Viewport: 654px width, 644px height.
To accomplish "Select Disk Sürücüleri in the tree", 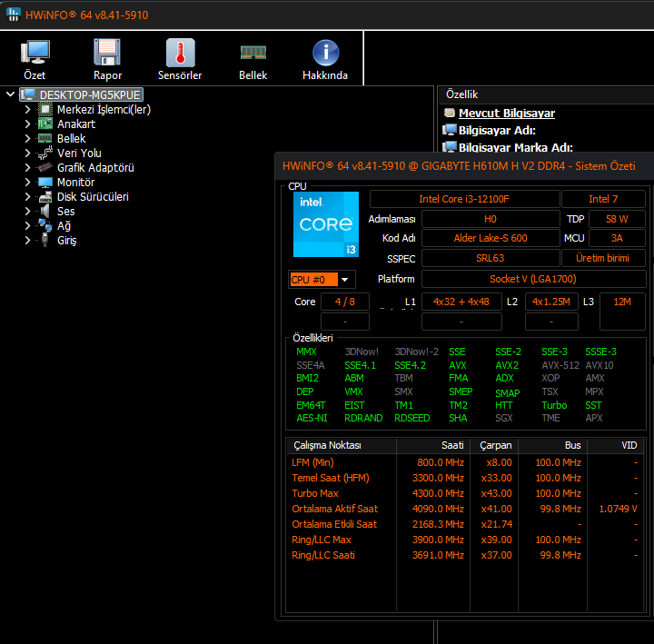I will tap(93, 197).
